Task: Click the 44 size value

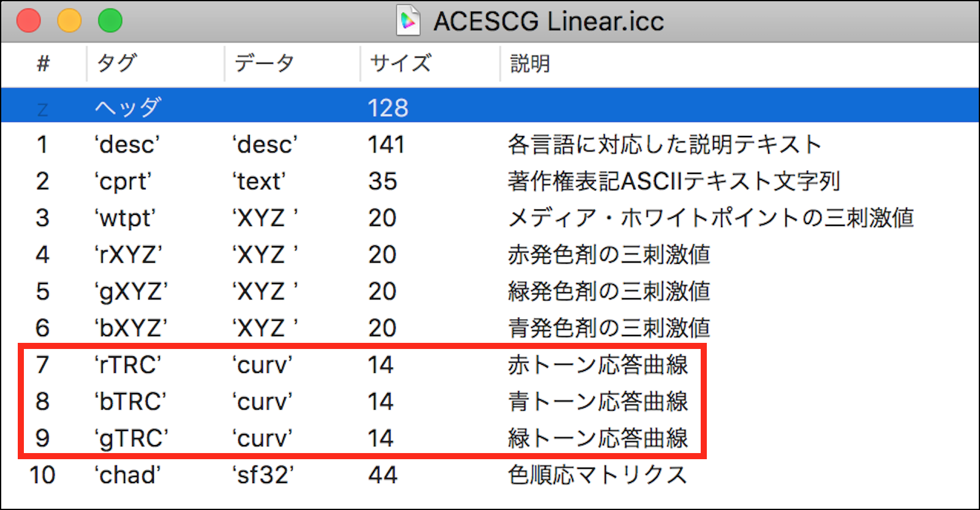Action: click(x=383, y=475)
